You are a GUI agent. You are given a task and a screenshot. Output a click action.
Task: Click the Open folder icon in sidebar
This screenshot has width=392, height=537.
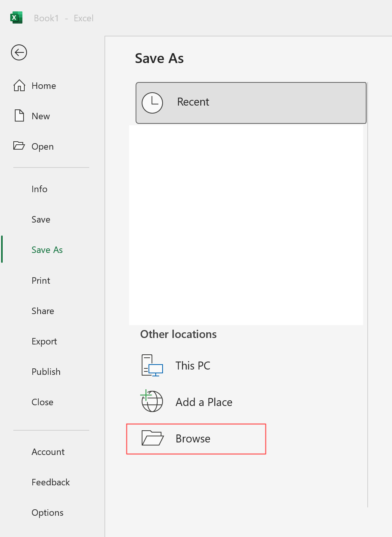coord(19,145)
